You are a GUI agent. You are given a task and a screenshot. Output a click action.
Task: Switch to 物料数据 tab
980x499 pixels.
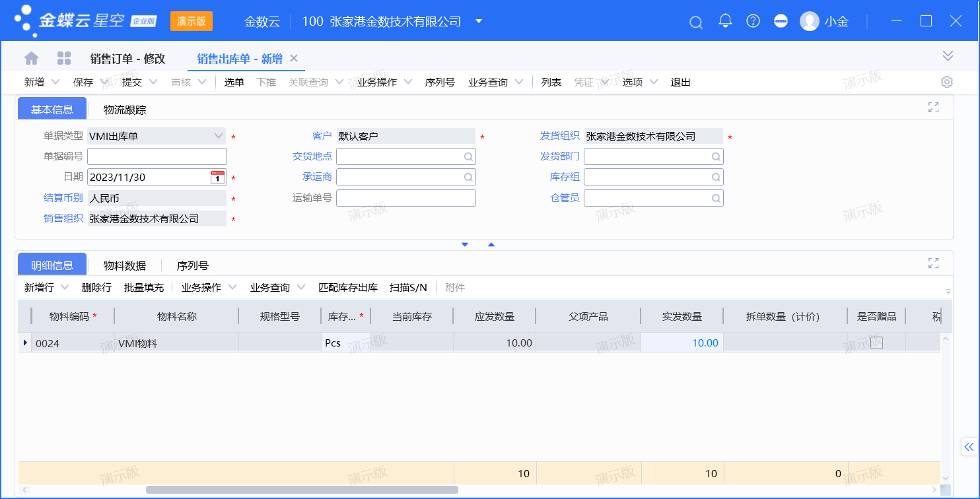click(x=125, y=265)
